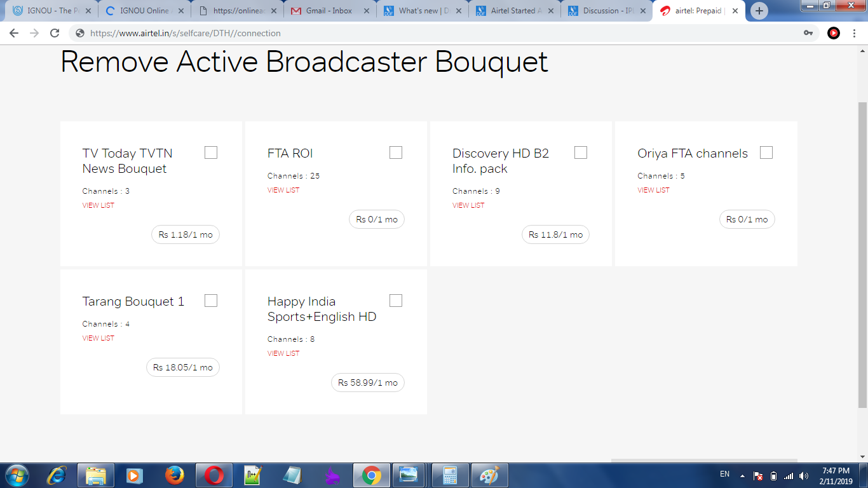Click the Rs 18.05/1 mo price pill

(x=183, y=367)
